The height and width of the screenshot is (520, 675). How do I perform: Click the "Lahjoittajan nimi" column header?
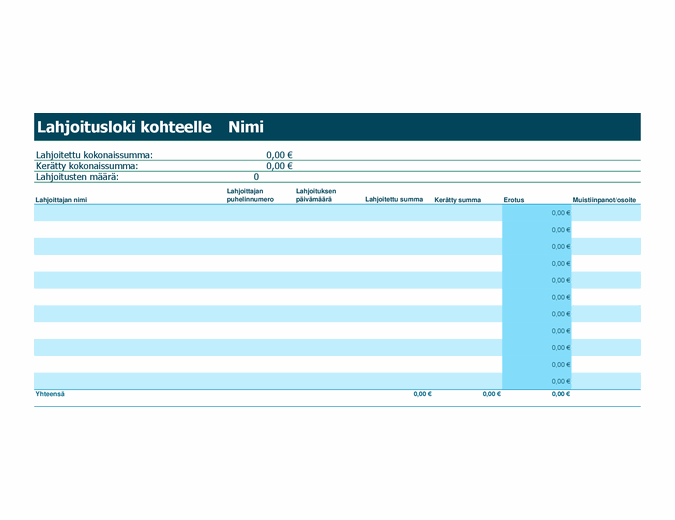click(x=61, y=200)
